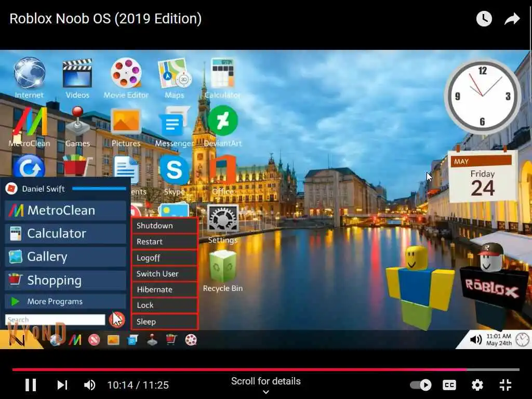
Task: Click the red power button beside Search
Action: (x=117, y=320)
